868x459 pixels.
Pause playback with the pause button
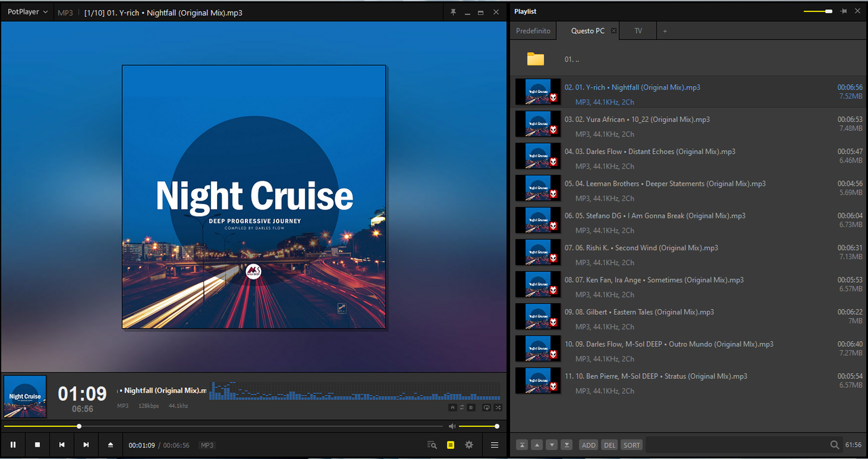[x=13, y=445]
